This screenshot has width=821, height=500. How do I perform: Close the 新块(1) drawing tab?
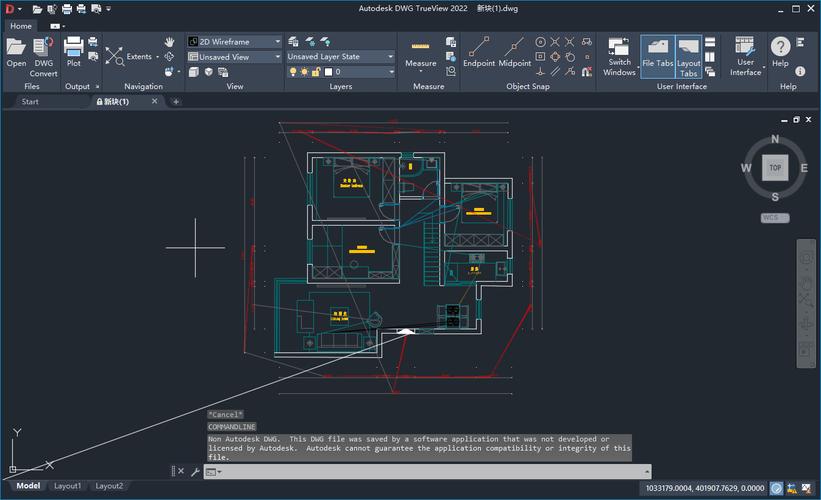click(154, 101)
